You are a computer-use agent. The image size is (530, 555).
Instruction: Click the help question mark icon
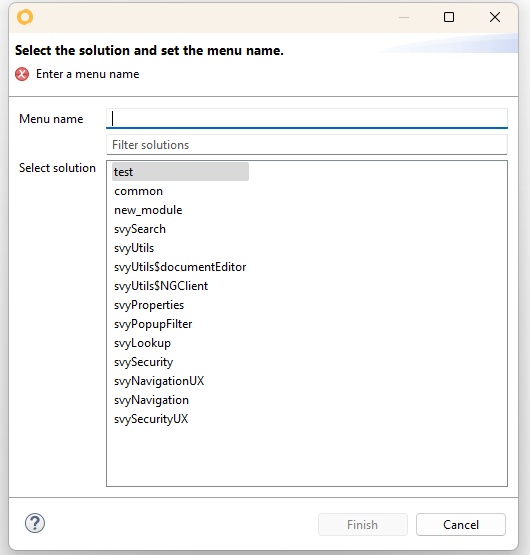pos(35,523)
